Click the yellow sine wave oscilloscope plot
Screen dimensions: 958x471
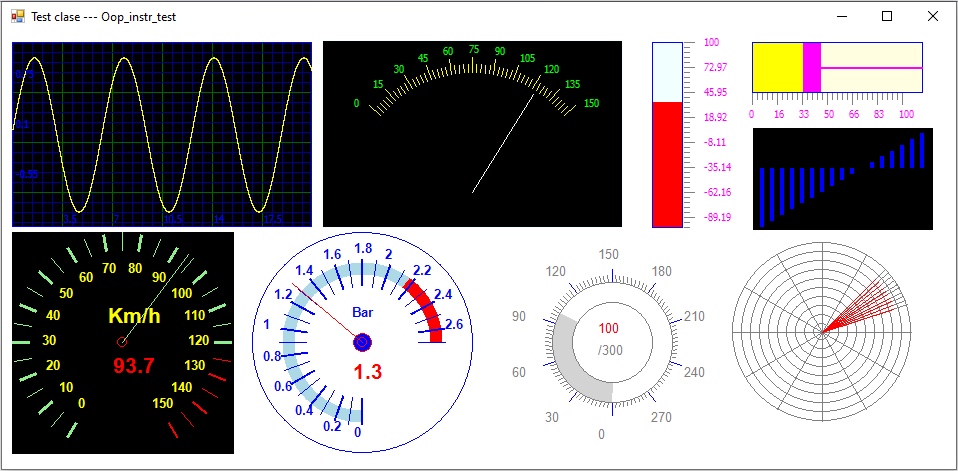tap(161, 134)
